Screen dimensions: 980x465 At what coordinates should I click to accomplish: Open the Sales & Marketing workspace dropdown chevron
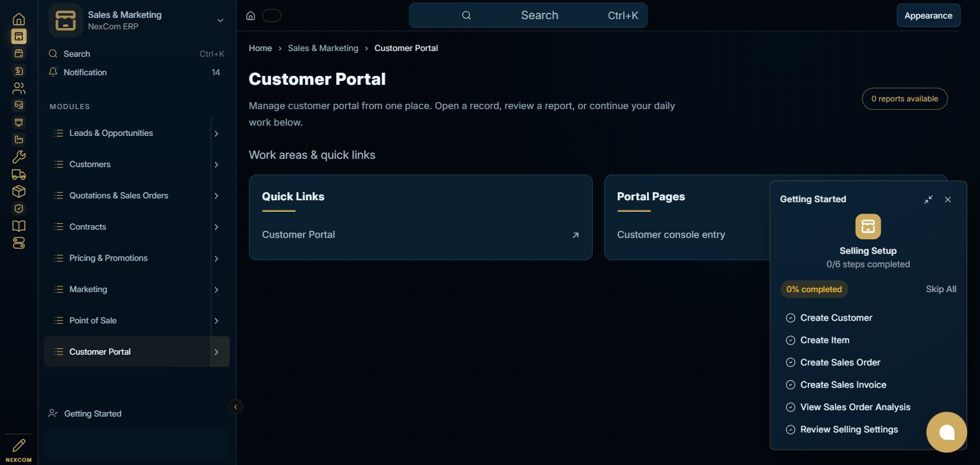coord(220,20)
